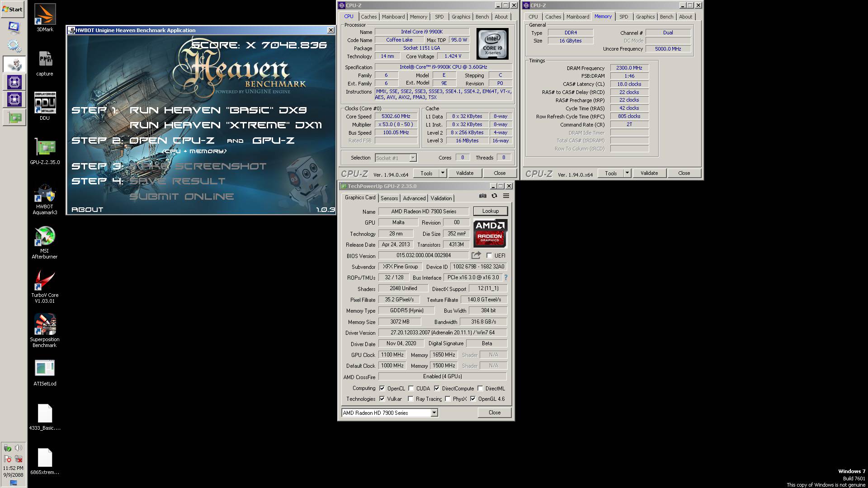868x488 pixels.
Task: Click the AMD Radeon Graphics logo
Action: point(491,234)
